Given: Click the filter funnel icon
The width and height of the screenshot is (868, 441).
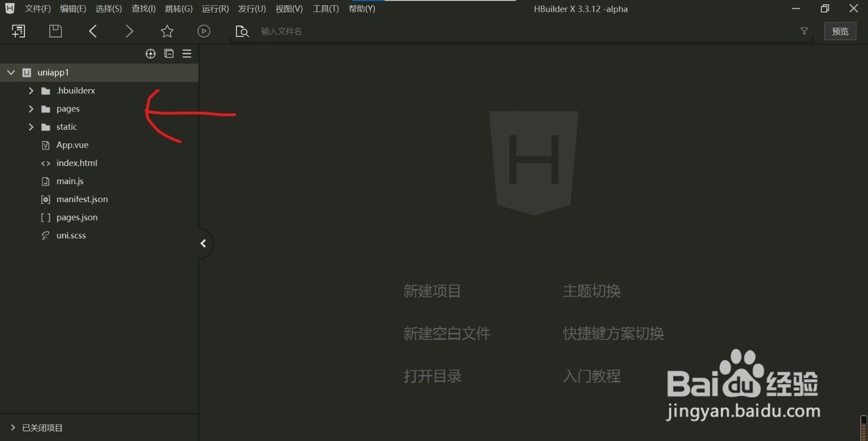Looking at the screenshot, I should 804,31.
